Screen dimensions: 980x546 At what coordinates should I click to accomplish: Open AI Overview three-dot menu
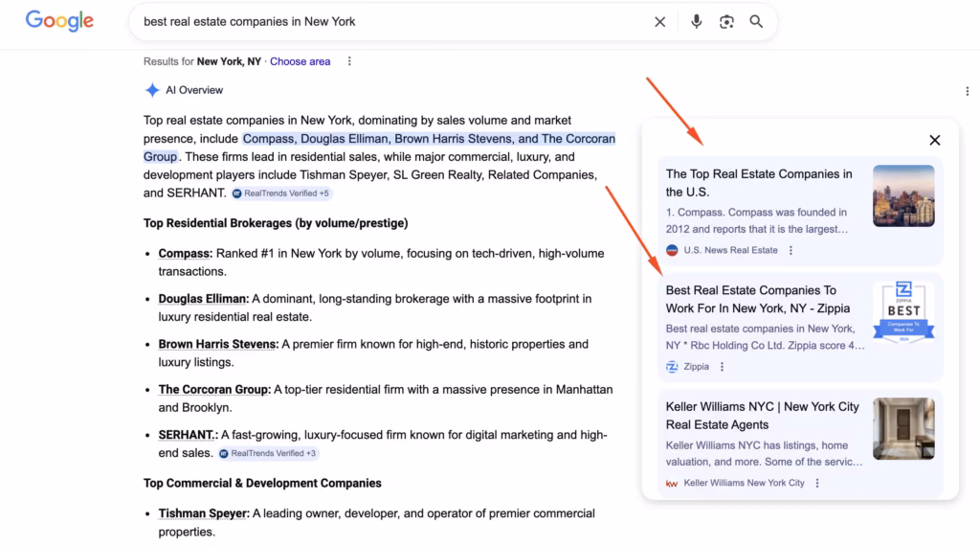(x=968, y=91)
